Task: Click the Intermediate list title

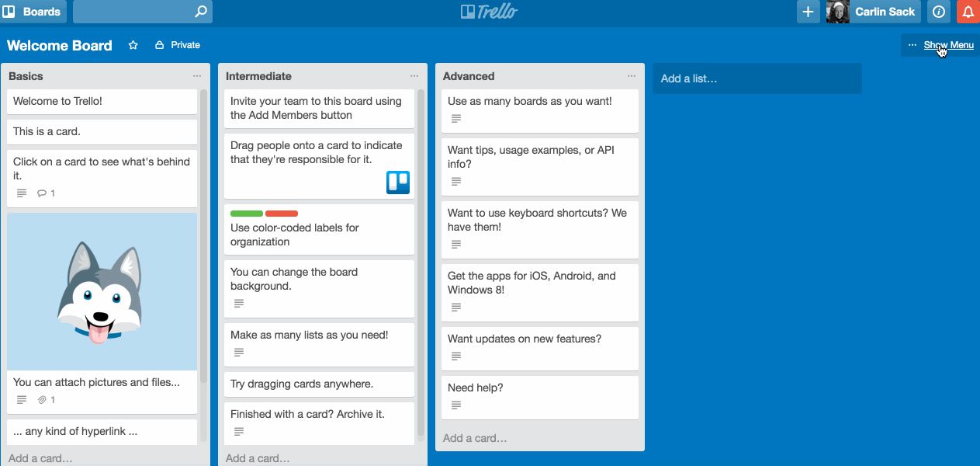Action: click(258, 76)
